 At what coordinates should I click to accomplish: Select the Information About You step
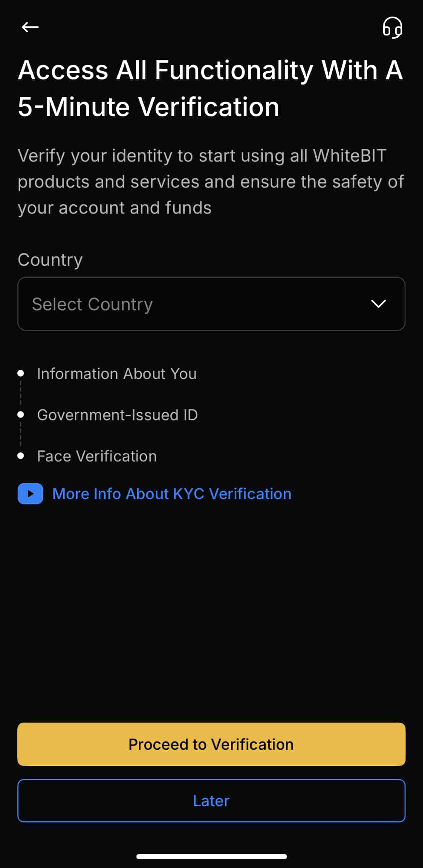tap(117, 374)
